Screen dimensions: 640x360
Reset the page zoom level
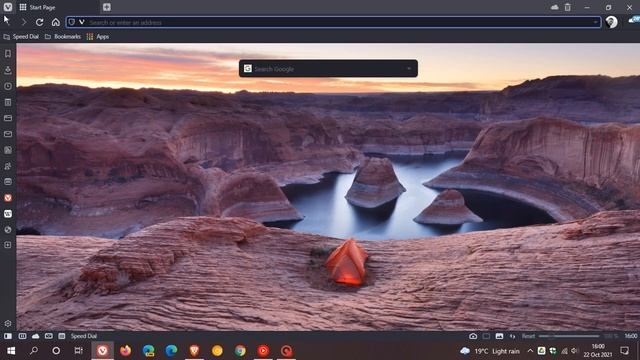click(x=528, y=336)
